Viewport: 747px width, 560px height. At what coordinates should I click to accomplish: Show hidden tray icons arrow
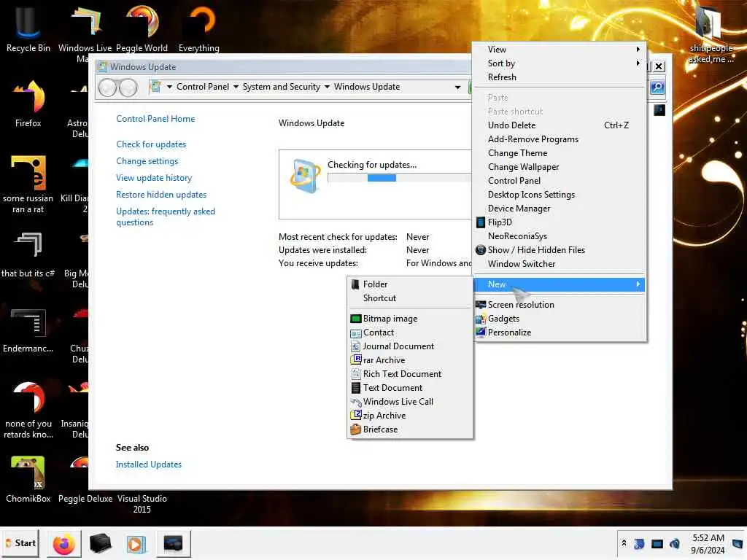(x=624, y=543)
